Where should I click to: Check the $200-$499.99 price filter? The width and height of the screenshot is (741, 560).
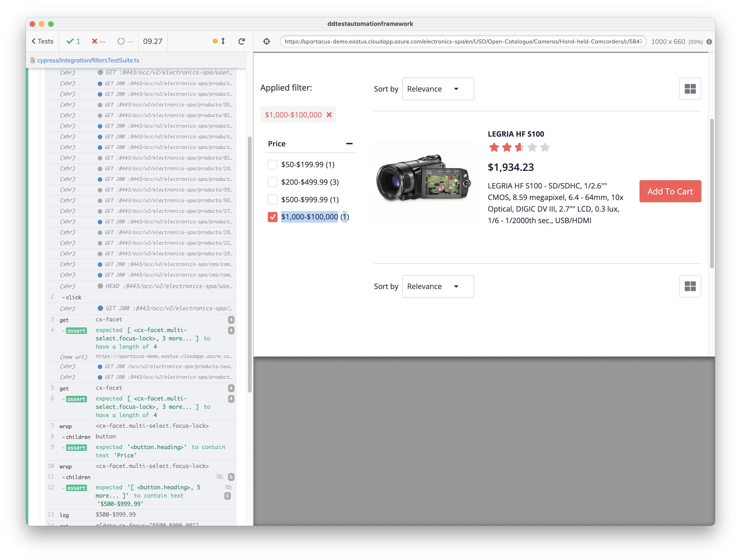pos(273,182)
